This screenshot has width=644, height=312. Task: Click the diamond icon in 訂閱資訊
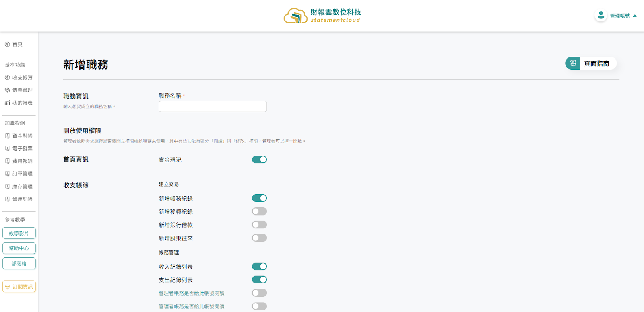pos(8,287)
